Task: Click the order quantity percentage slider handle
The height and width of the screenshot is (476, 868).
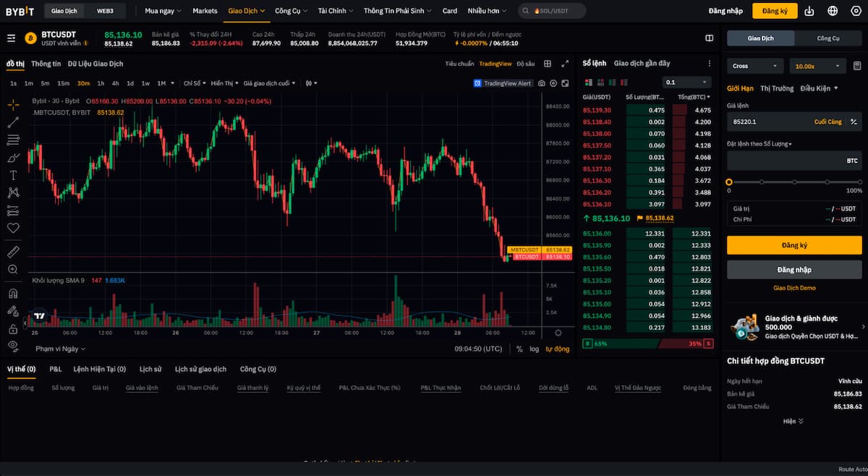Action: 729,182
